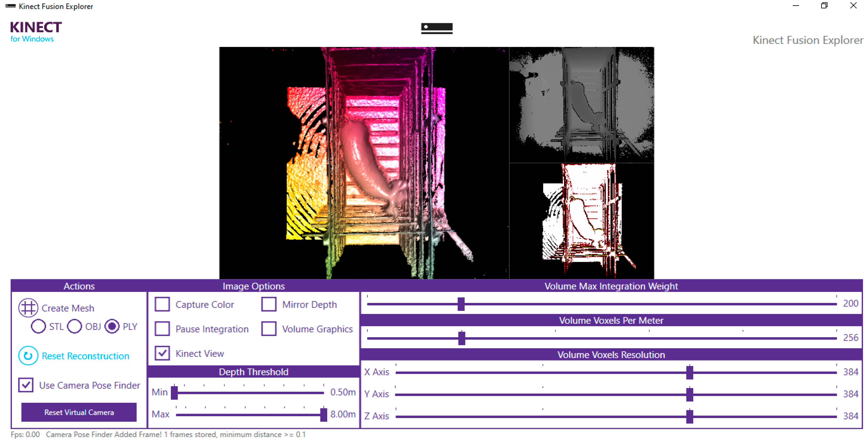The height and width of the screenshot is (443, 868).
Task: Restore down the window
Action: 824,6
